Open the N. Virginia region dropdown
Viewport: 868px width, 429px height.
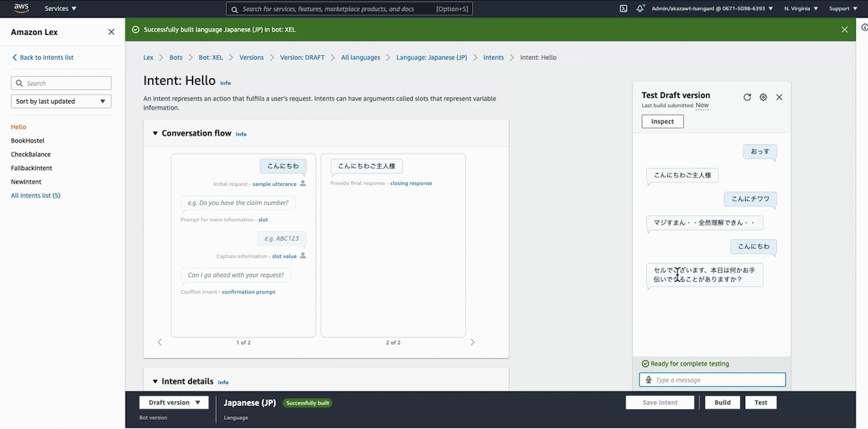pos(801,8)
